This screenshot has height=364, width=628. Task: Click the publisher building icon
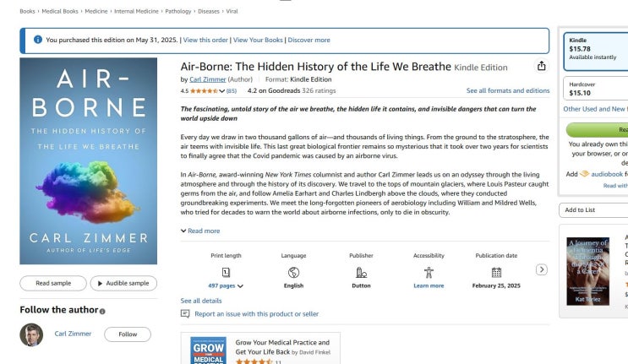coord(361,272)
